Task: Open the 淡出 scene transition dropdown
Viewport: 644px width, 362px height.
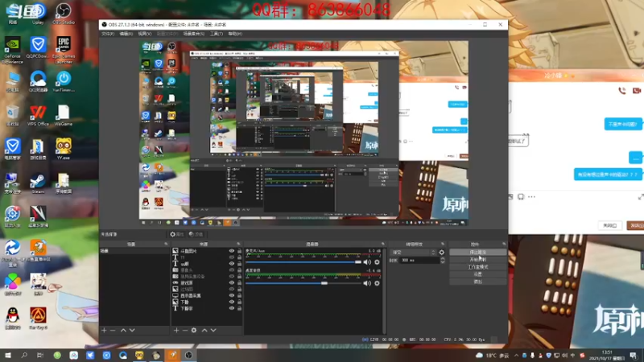Action: tap(413, 253)
